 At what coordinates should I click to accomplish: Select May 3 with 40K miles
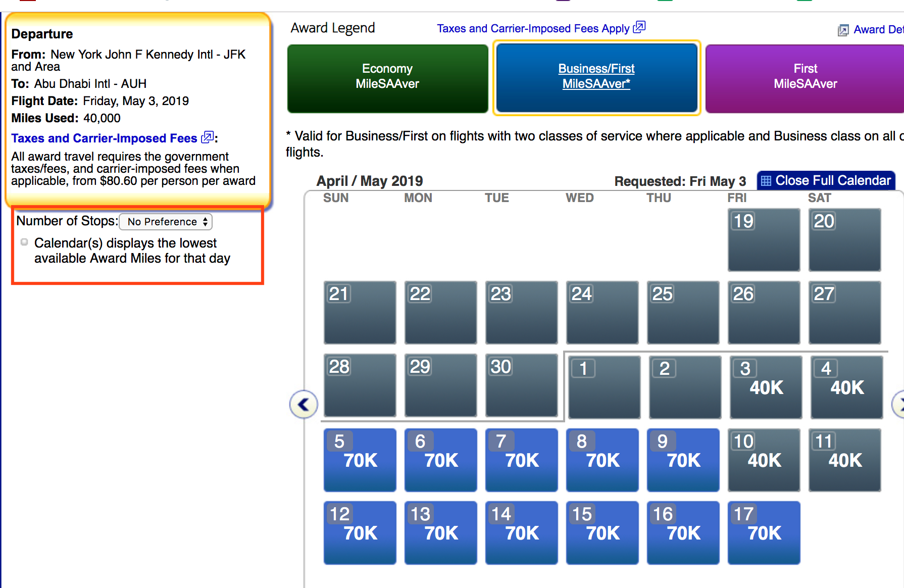coord(766,387)
